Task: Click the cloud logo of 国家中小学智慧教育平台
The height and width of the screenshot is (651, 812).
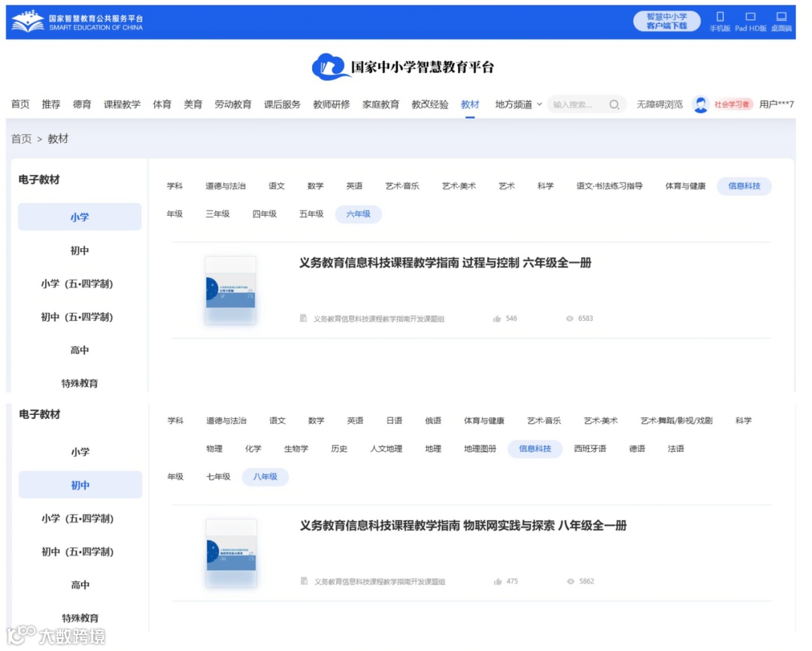Action: tap(330, 67)
